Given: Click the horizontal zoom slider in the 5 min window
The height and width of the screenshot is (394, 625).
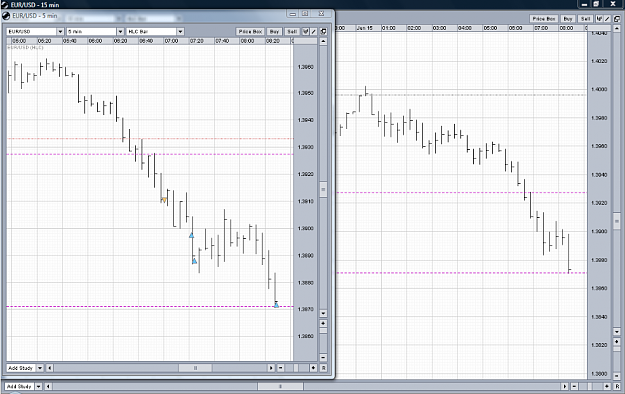Looking at the screenshot, I should [296, 368].
